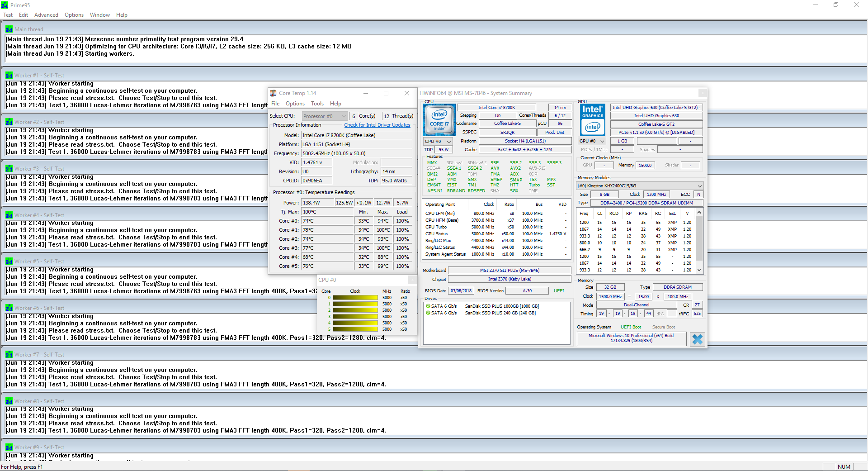This screenshot has height=471, width=868.
Task: Open the Edit menu in Prime95
Action: pos(24,15)
